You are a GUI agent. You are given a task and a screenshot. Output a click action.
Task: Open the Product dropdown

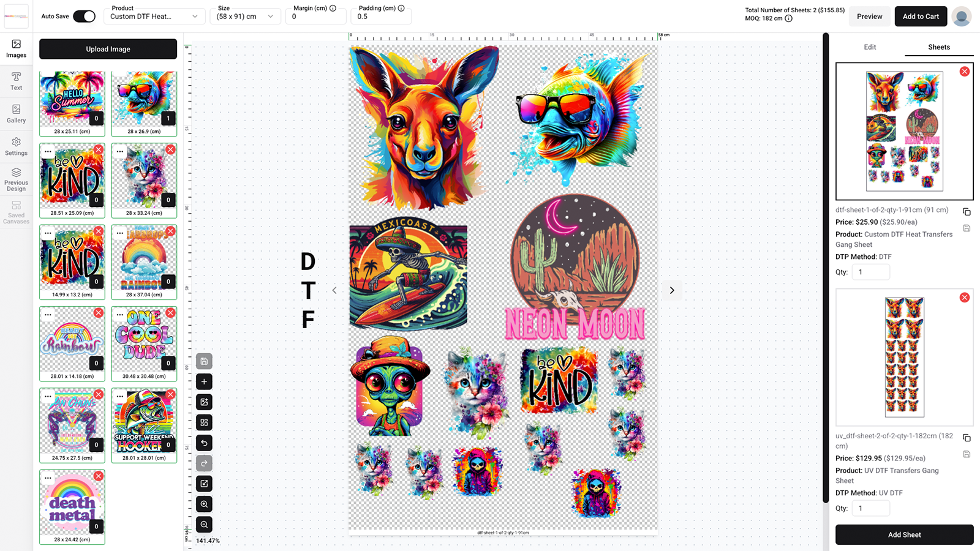pyautogui.click(x=154, y=17)
